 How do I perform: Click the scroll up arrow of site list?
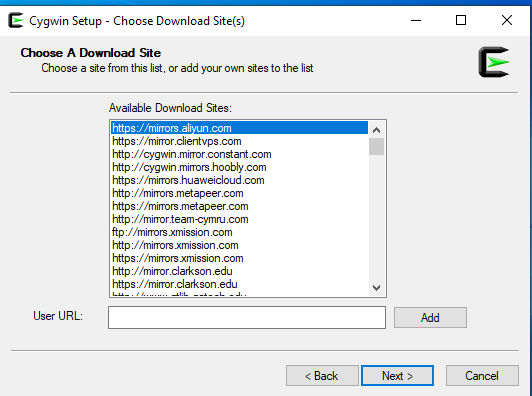[x=376, y=130]
